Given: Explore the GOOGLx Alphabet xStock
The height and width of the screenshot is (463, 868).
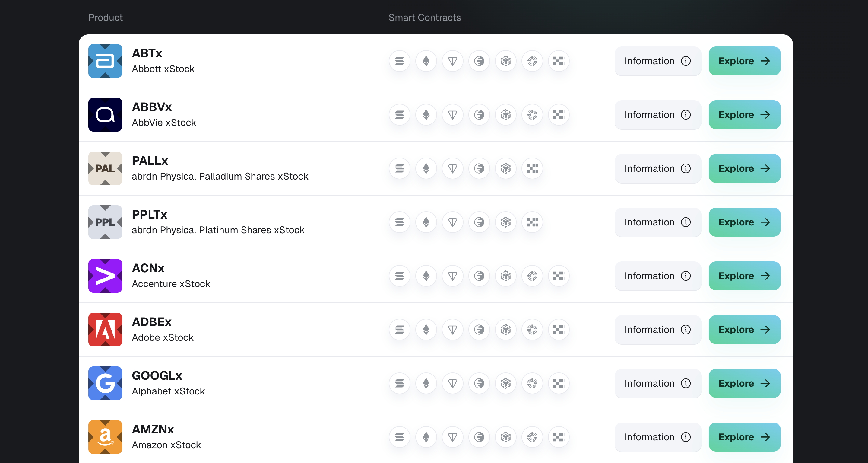Looking at the screenshot, I should pyautogui.click(x=744, y=383).
